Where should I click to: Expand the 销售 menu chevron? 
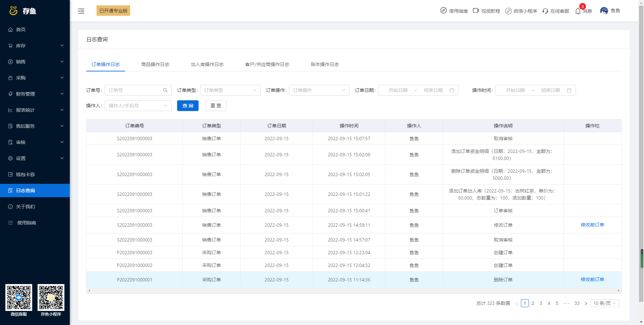coord(62,62)
